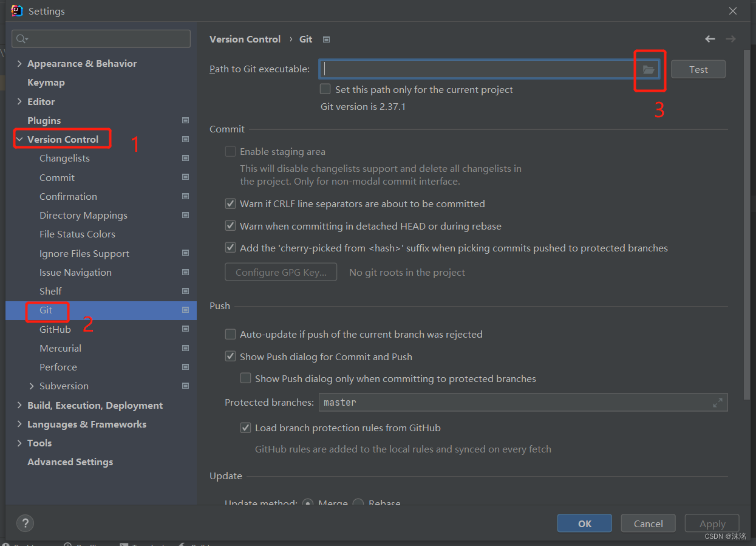Uncheck Warn if CRLF line separators option

click(x=230, y=203)
